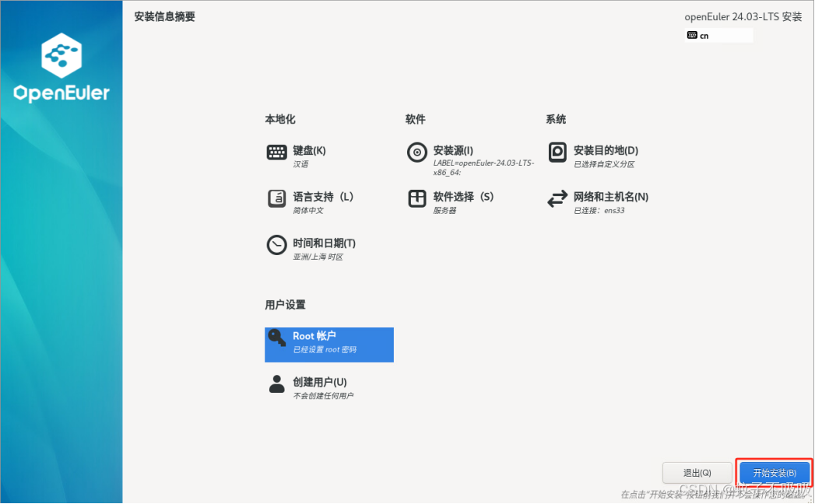Image resolution: width=815 pixels, height=504 pixels.
Task: Click the 用户设置 section heading
Action: (286, 305)
